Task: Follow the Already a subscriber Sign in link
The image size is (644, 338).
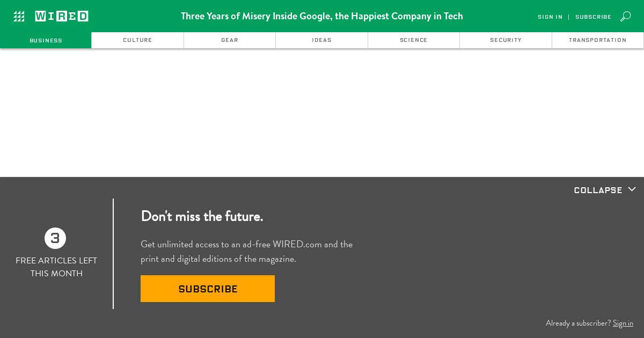Action: 623,323
